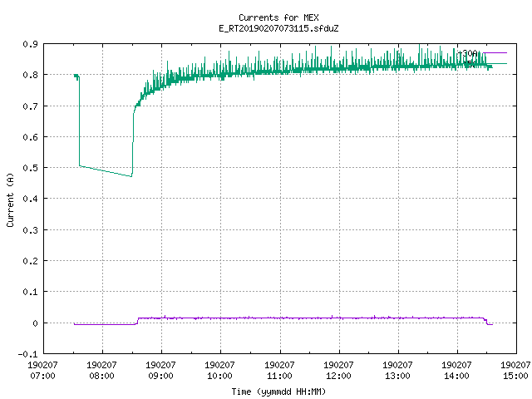The width and height of the screenshot is (532, 399).
Task: Click the 'Currents for MEX' chart title
Action: (x=278, y=17)
